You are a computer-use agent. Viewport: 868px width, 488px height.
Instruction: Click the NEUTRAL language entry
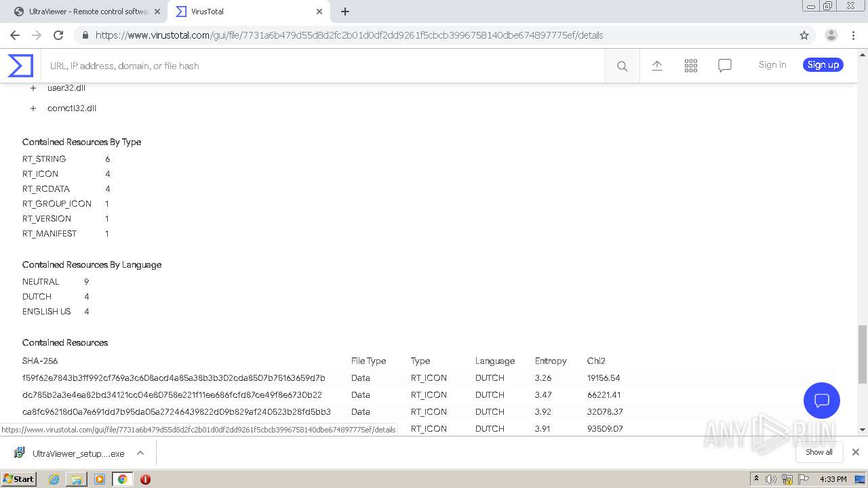pyautogui.click(x=41, y=282)
